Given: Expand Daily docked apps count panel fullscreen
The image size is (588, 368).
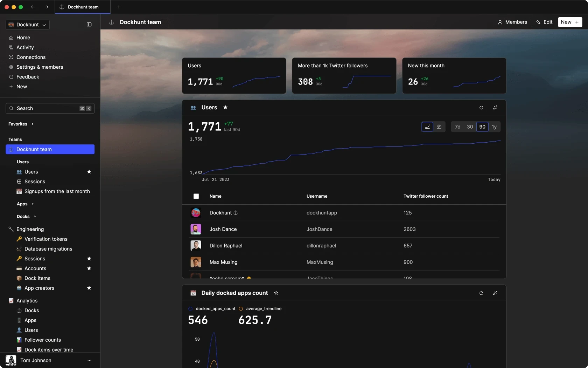Looking at the screenshot, I should [x=495, y=293].
